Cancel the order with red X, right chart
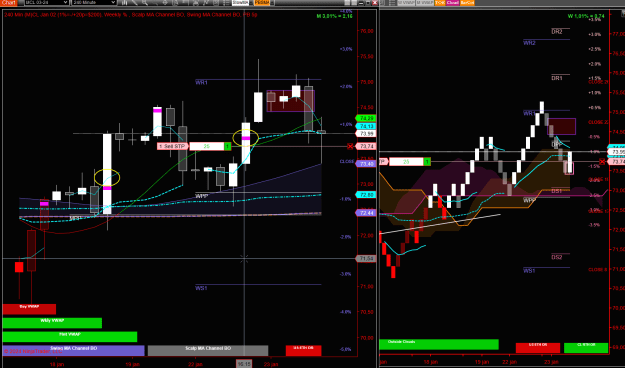 602,161
